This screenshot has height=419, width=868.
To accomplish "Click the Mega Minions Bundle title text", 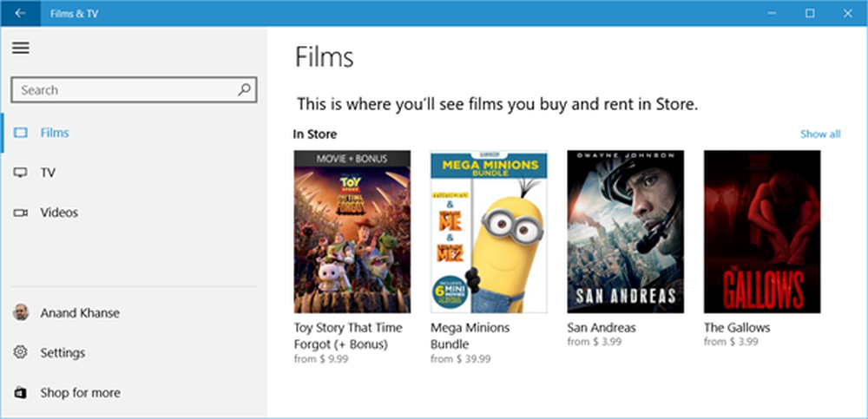I will 470,336.
